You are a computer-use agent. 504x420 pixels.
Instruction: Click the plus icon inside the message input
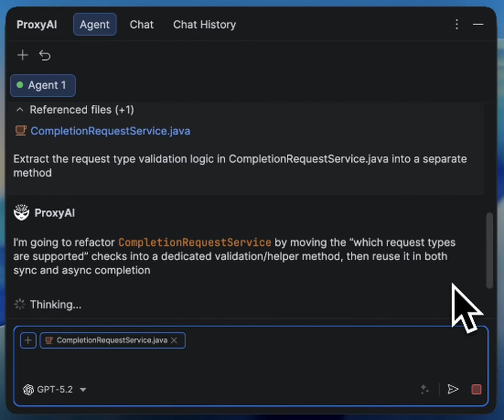click(x=28, y=340)
